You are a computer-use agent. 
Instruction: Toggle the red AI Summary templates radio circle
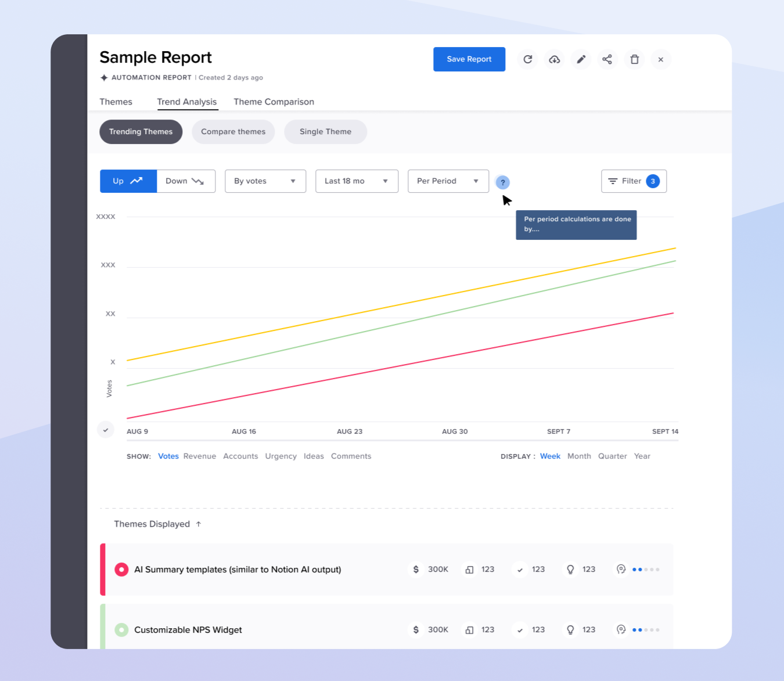[121, 570]
